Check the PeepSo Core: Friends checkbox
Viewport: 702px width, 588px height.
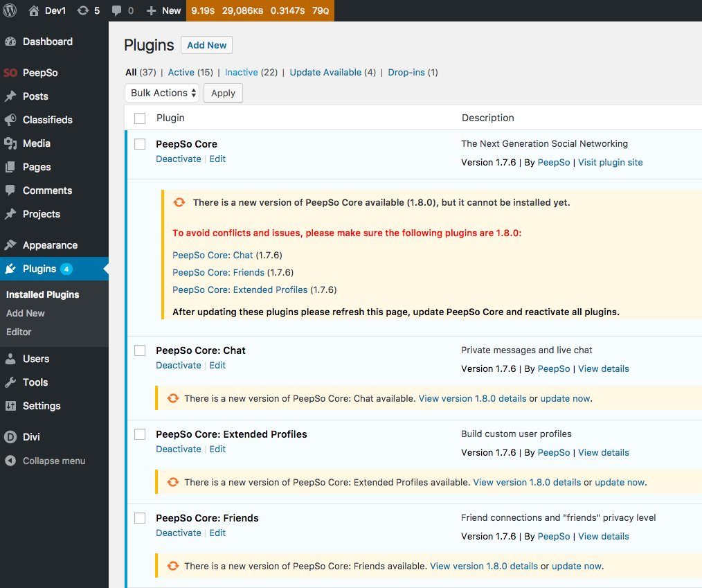[140, 517]
